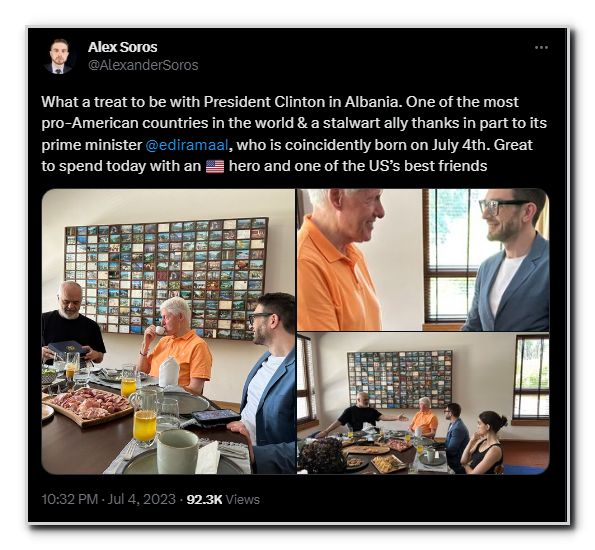Click the gray mug in the large photo
Viewport: 595px width, 550px height.
click(177, 451)
